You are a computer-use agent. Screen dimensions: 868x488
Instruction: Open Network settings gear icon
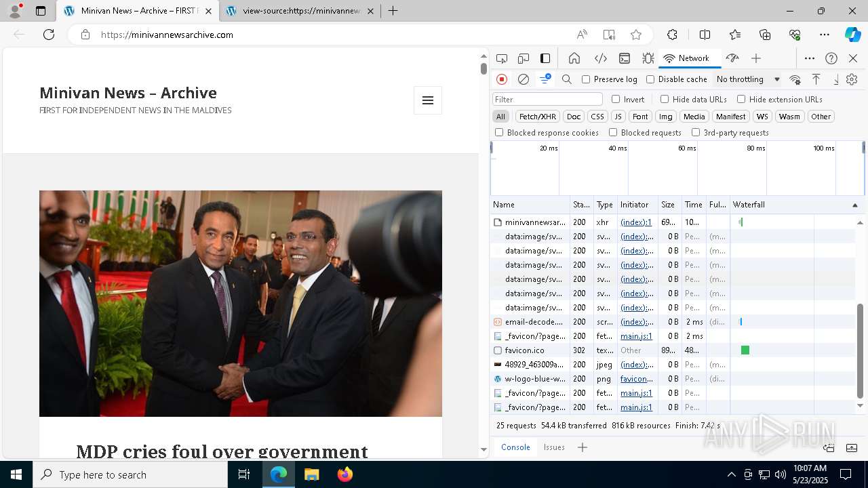852,79
